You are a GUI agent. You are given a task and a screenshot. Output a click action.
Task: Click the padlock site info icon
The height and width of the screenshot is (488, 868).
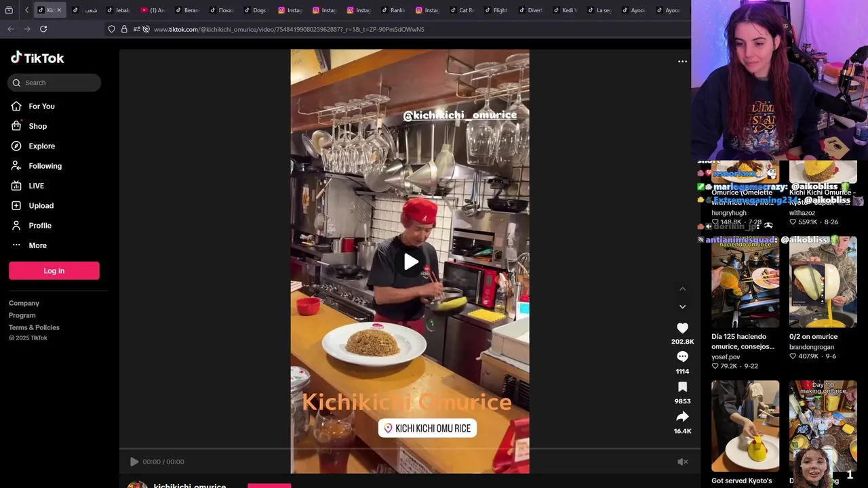pos(124,29)
